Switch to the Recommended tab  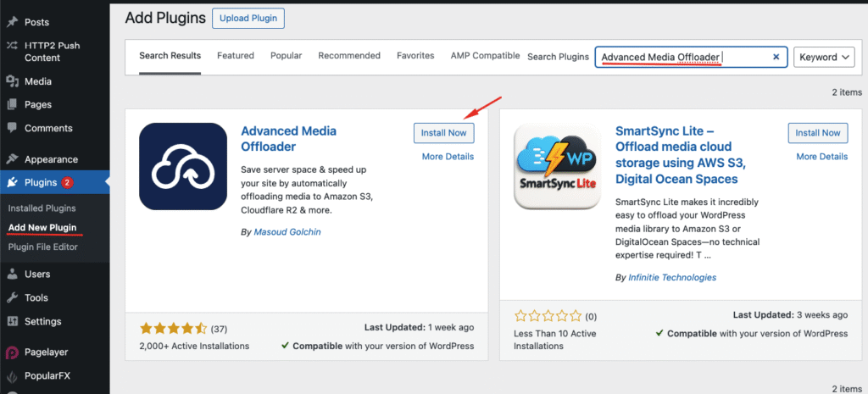(x=349, y=55)
